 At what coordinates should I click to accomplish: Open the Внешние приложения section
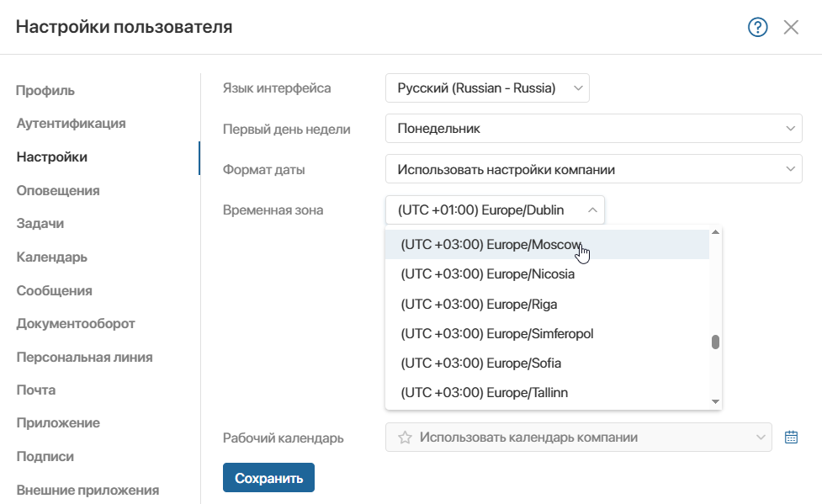tap(88, 490)
